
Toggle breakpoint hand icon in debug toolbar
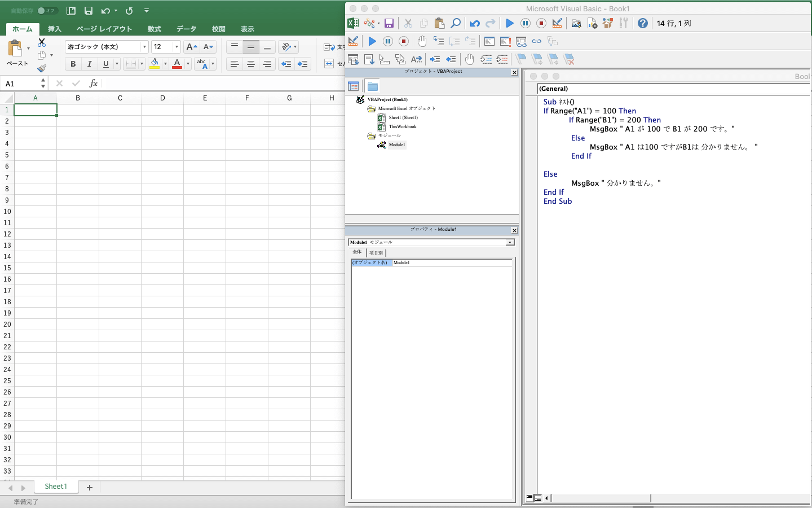pos(422,41)
